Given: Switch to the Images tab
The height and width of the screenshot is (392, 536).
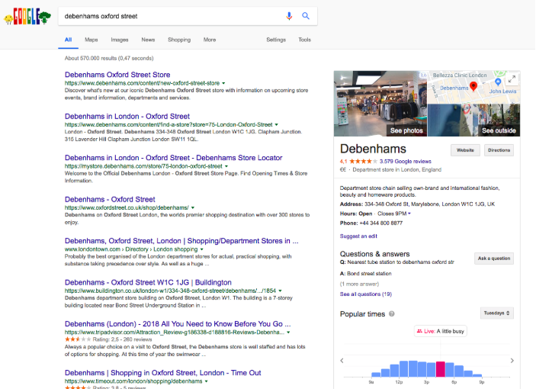Looking at the screenshot, I should [120, 40].
